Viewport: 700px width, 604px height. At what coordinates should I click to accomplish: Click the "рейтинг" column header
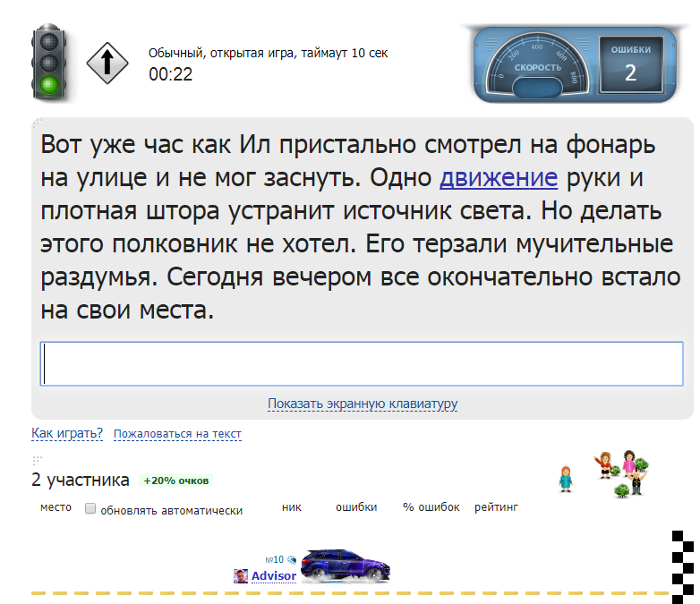pos(496,507)
